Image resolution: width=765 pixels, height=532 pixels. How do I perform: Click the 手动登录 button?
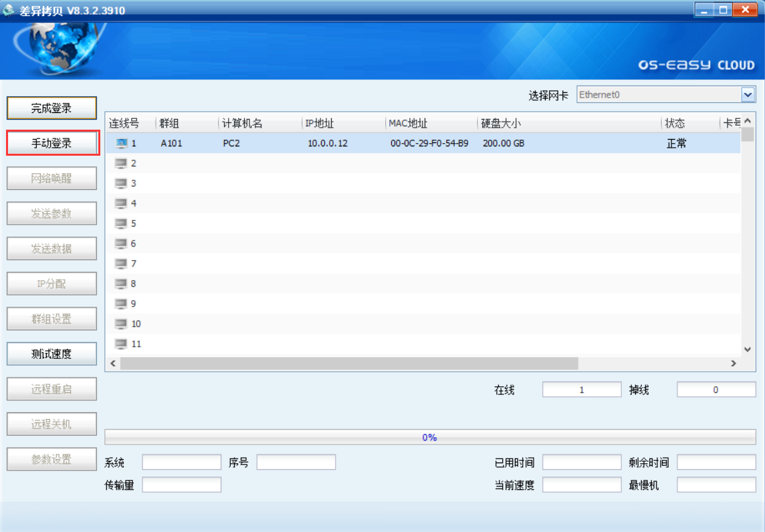(52, 143)
